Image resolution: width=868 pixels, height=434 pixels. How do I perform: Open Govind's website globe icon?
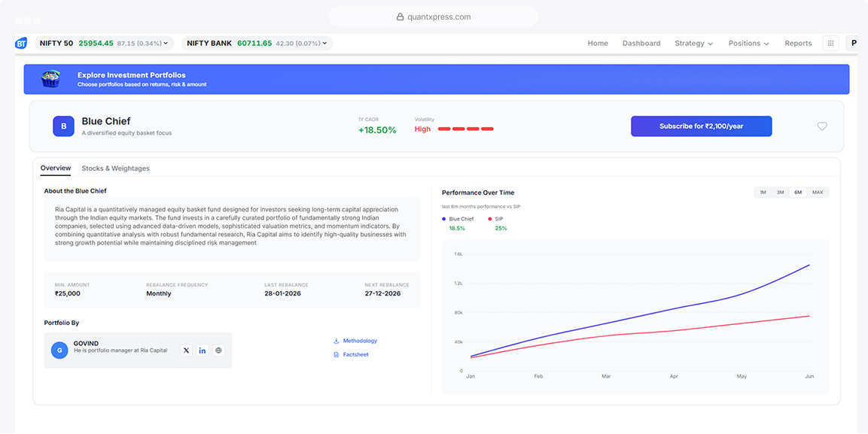[218, 350]
